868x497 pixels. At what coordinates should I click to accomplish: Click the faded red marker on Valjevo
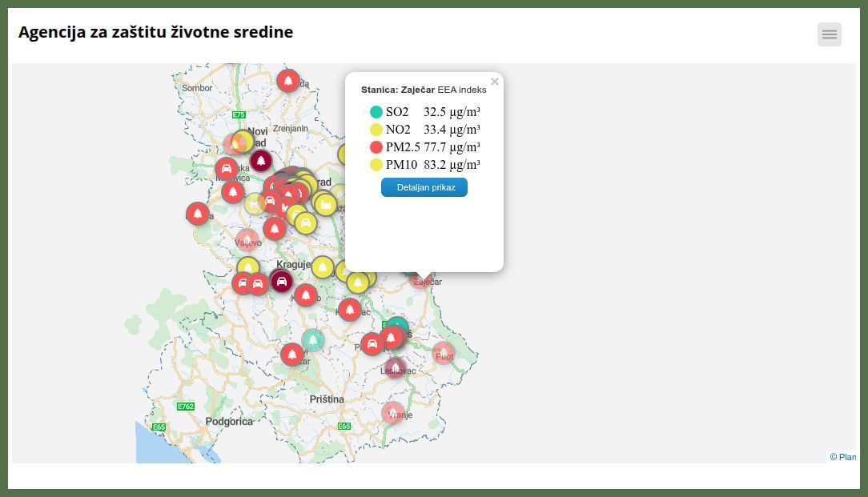(247, 239)
